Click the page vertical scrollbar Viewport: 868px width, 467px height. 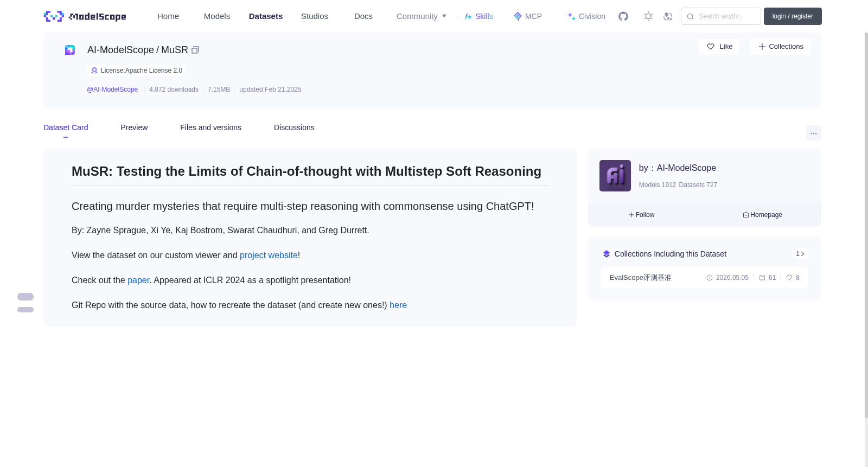[x=866, y=225]
